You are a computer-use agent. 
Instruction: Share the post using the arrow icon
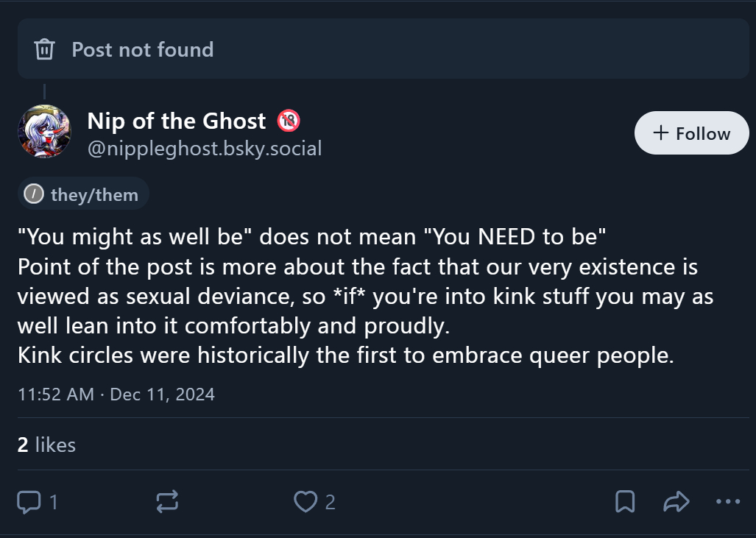[676, 502]
